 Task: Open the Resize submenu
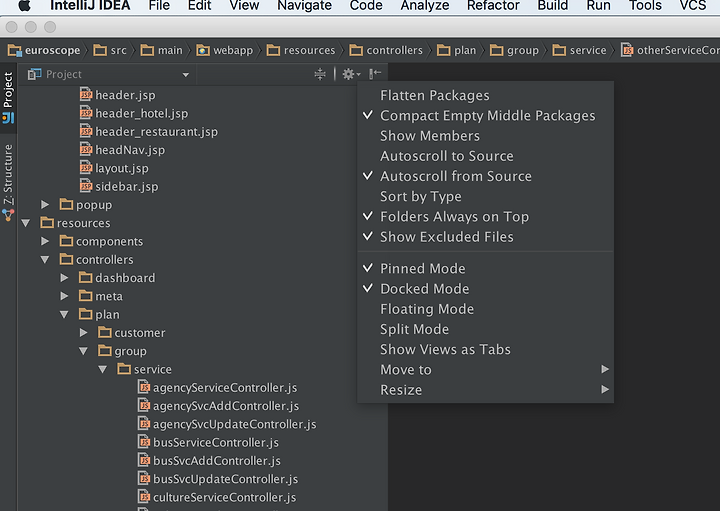click(x=485, y=389)
